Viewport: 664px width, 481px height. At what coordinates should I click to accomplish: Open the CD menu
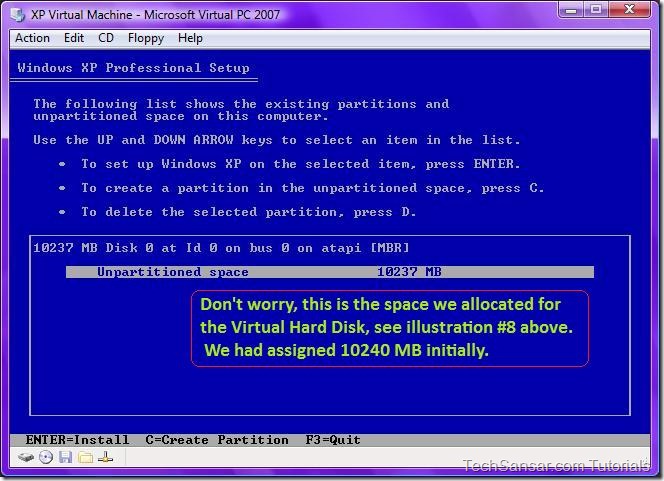106,38
